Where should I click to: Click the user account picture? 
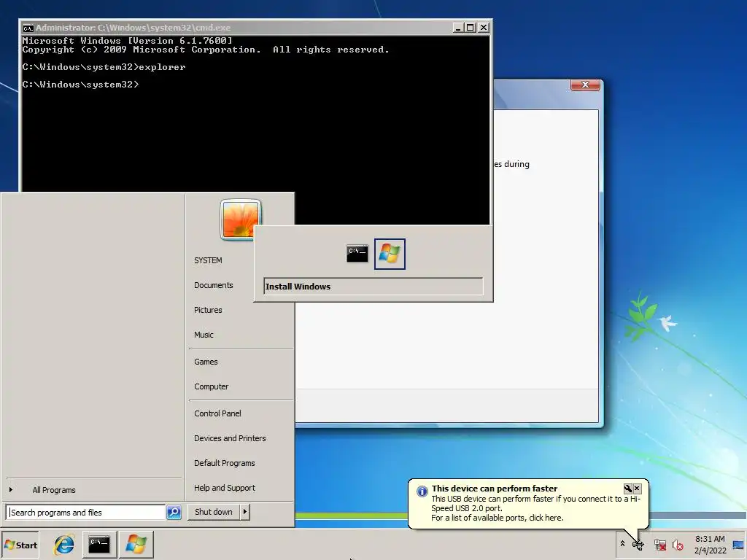[241, 219]
